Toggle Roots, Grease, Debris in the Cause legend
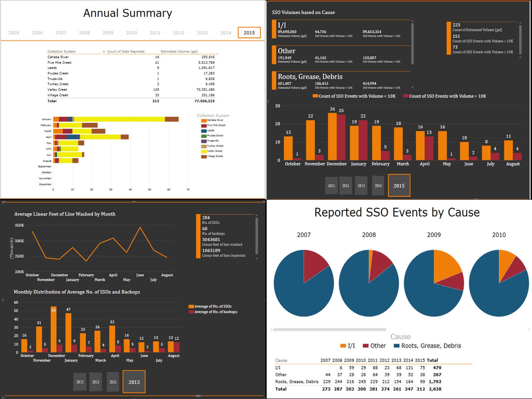532x399 pixels. 431,346
